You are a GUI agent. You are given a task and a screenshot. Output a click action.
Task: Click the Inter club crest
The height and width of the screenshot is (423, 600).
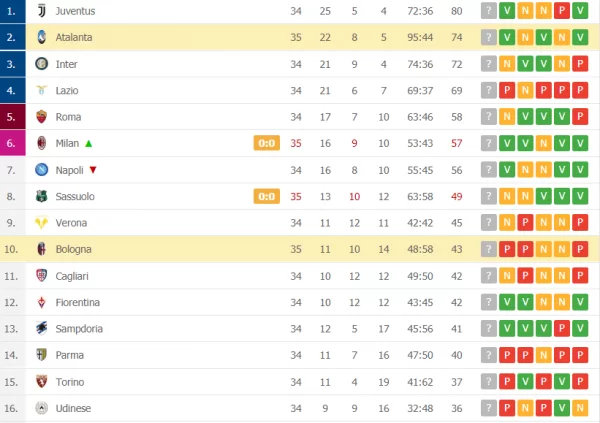tap(41, 64)
